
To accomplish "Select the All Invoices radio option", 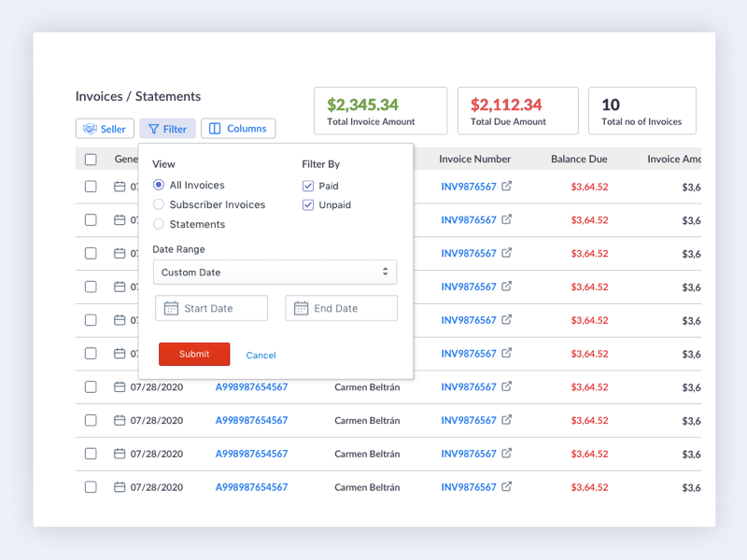I will point(159,185).
